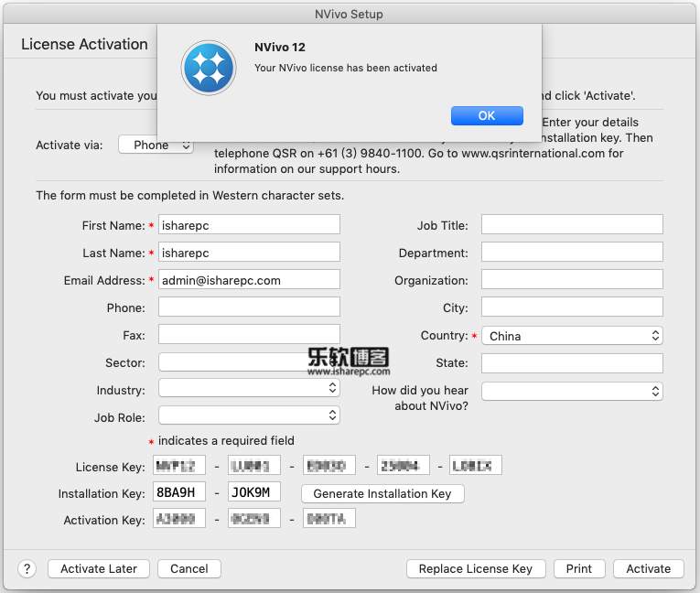
Task: Click the Organization field
Action: [x=572, y=279]
